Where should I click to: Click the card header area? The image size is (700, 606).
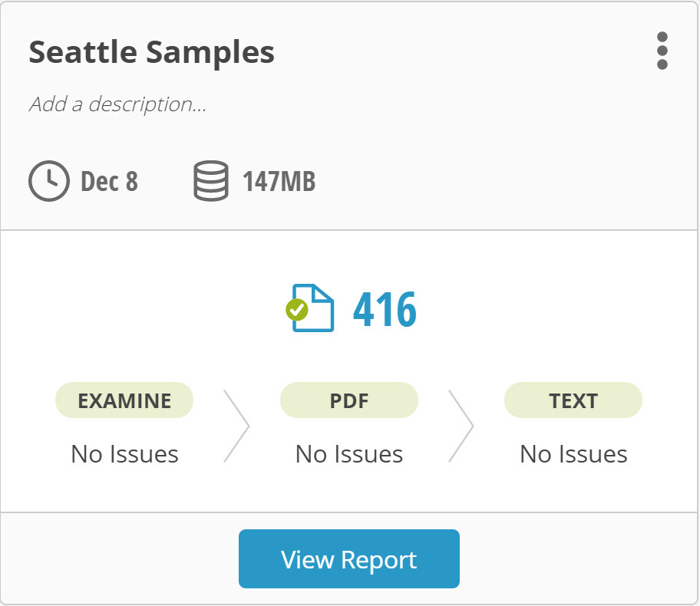click(349, 116)
